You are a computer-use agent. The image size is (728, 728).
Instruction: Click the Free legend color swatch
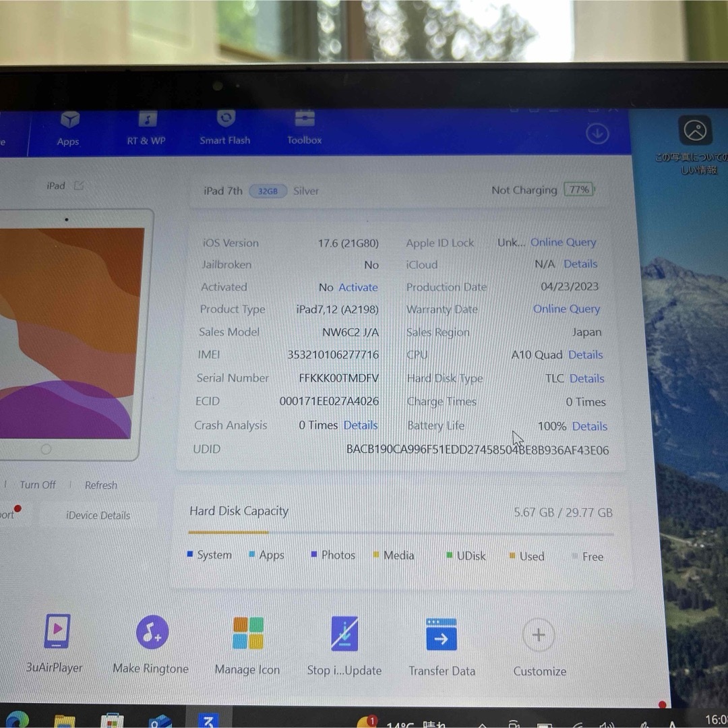click(x=575, y=555)
